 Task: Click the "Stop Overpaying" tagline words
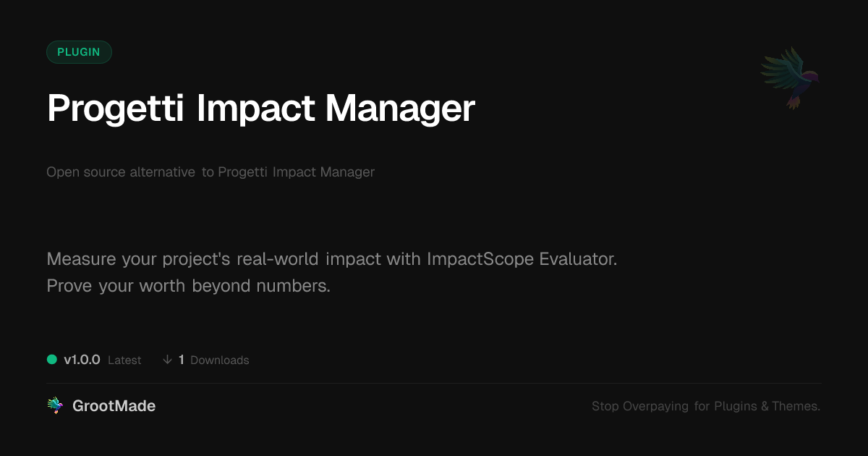coord(639,406)
